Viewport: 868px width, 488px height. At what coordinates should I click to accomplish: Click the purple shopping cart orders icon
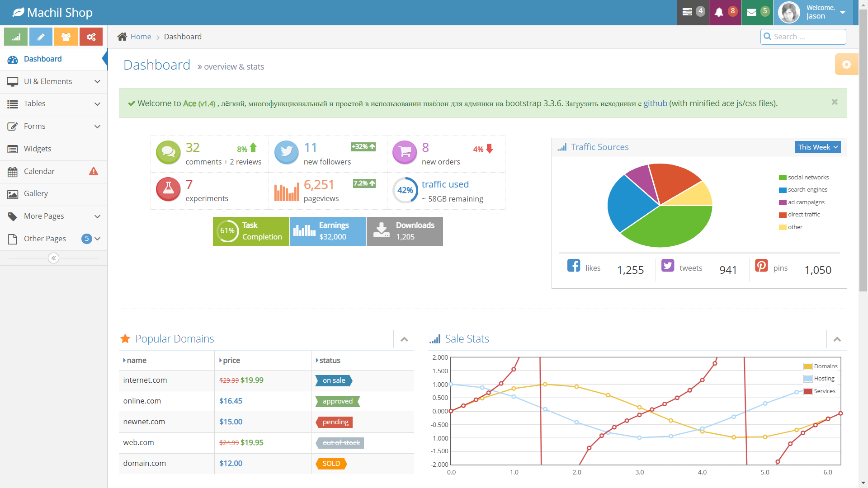405,152
